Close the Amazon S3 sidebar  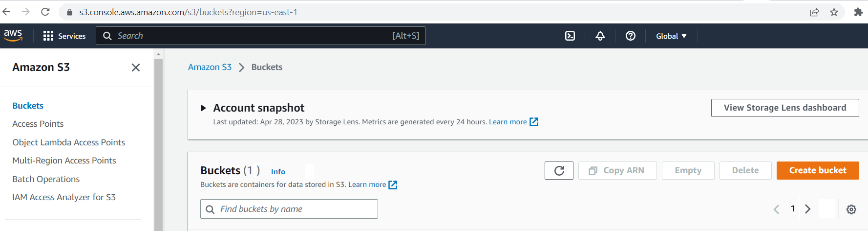pos(136,68)
